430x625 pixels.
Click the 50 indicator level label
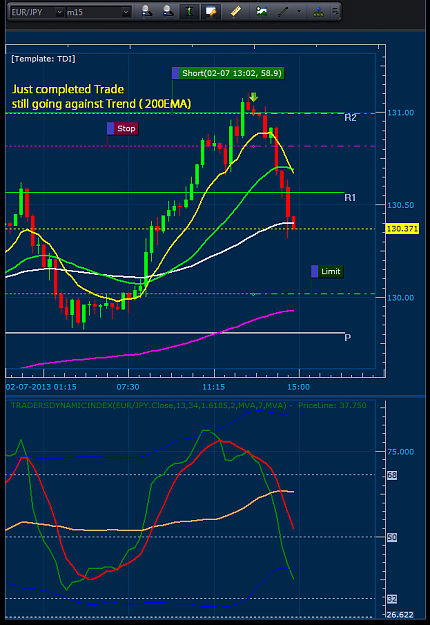coord(392,537)
